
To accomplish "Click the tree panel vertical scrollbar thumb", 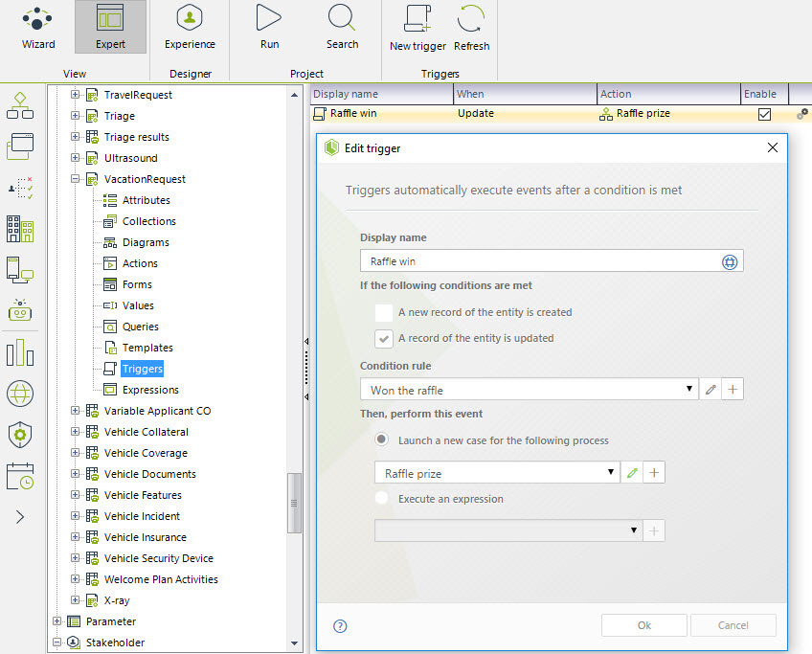I will pyautogui.click(x=294, y=503).
